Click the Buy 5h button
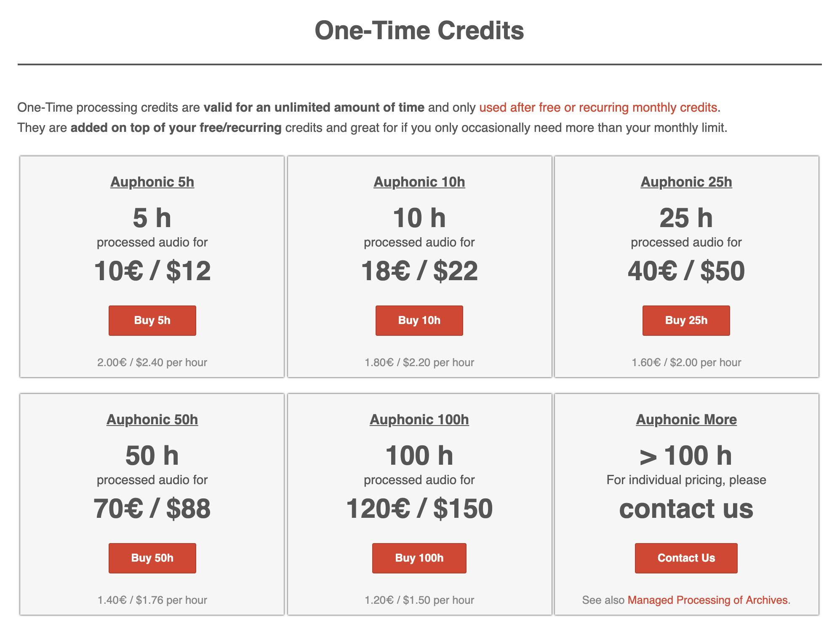Image resolution: width=840 pixels, height=632 pixels. tap(152, 320)
